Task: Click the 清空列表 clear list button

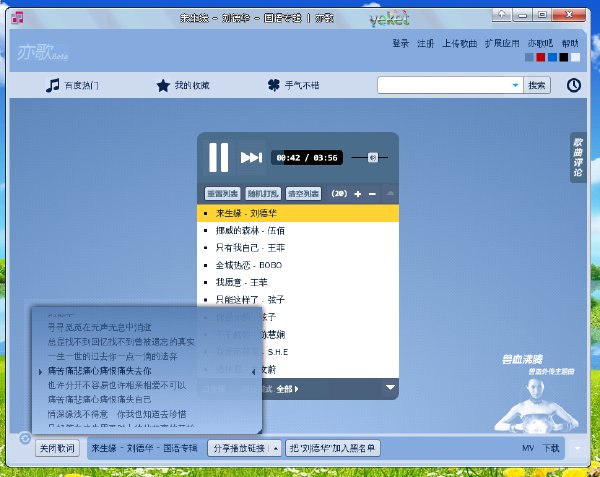Action: tap(303, 194)
